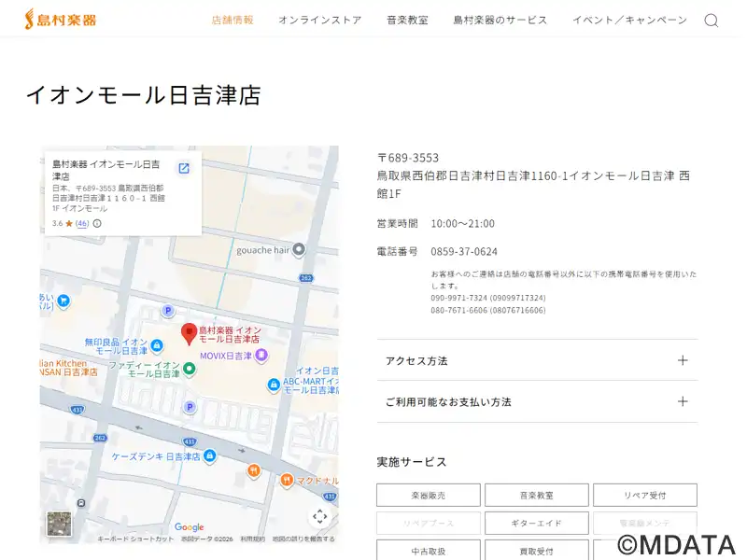The width and height of the screenshot is (747, 560).
Task: Click the orange restaurant marker near ケーズデンキ
Action: click(x=254, y=471)
